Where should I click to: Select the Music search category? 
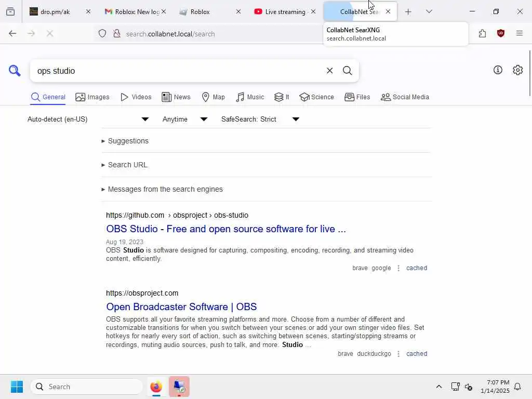point(250,97)
